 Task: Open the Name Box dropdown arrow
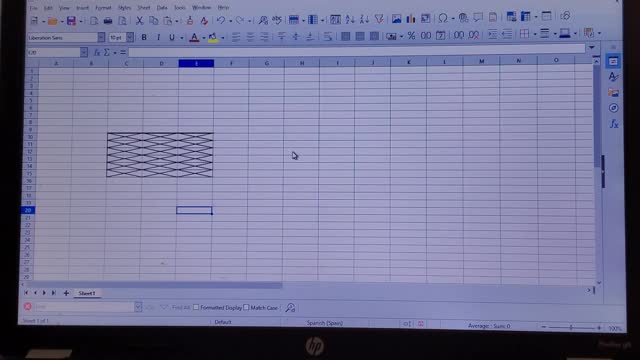click(x=84, y=53)
